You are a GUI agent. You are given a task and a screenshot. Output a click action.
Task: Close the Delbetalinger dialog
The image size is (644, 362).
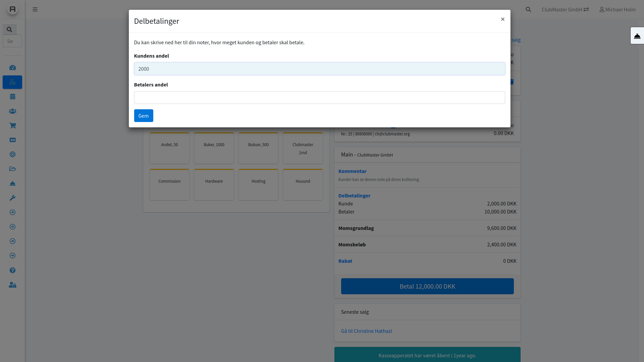502,19
